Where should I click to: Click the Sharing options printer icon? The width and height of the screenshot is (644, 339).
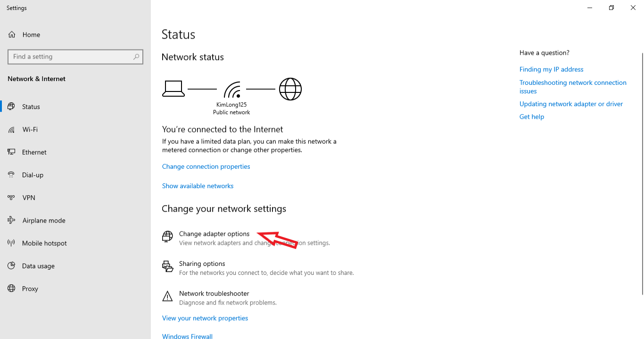(x=167, y=266)
